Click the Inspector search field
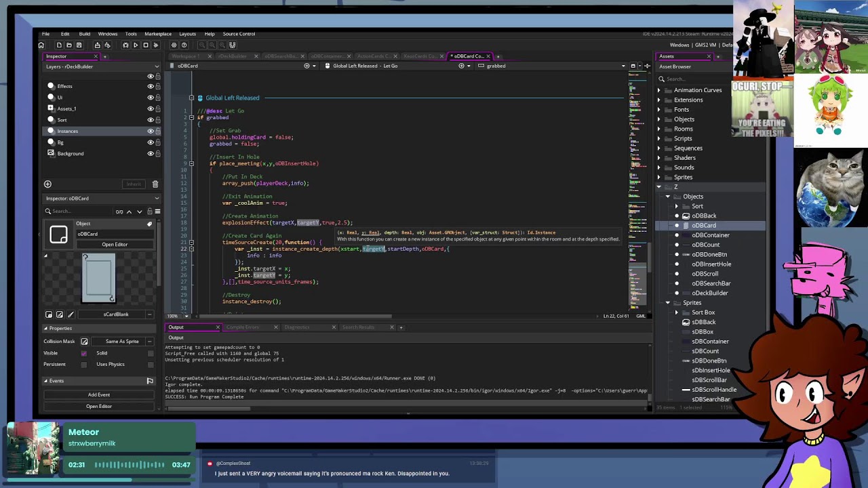 coord(79,211)
